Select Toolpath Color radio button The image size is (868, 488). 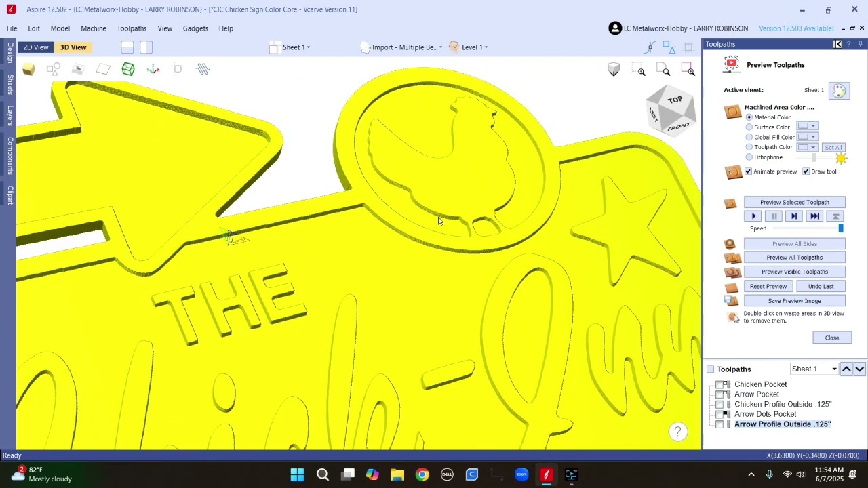(x=749, y=147)
